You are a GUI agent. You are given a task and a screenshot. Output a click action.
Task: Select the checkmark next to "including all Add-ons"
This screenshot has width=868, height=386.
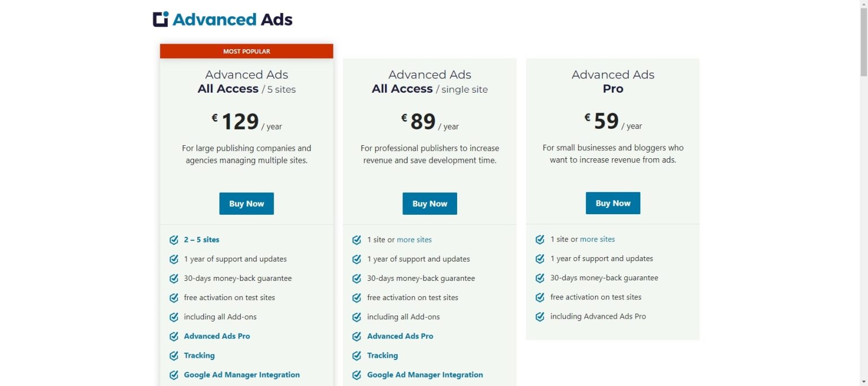pyautogui.click(x=173, y=316)
